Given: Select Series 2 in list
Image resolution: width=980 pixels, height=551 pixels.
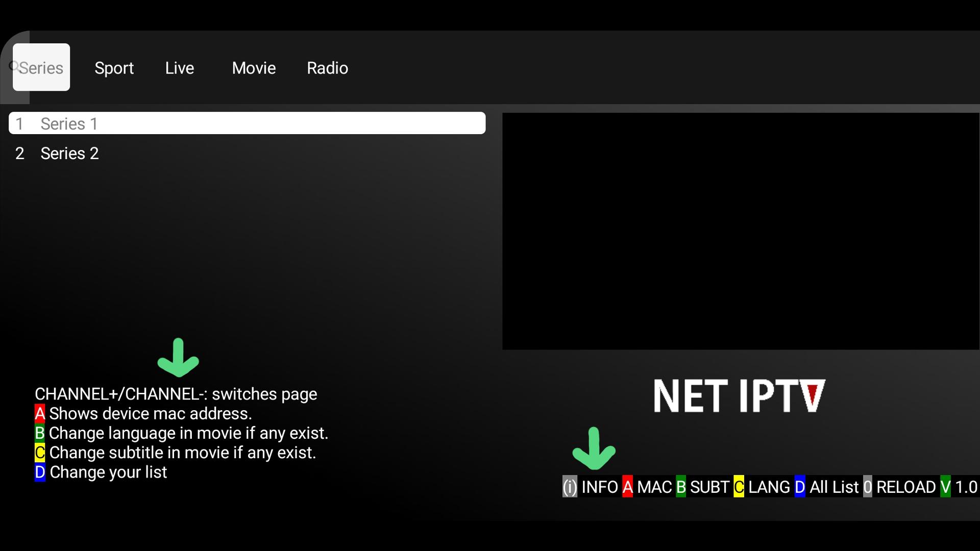Looking at the screenshot, I should point(247,153).
